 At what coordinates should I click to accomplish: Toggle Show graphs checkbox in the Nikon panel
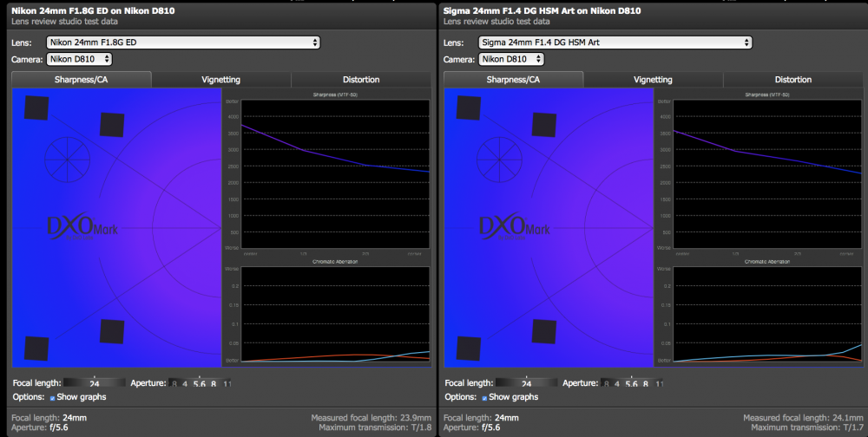point(53,398)
